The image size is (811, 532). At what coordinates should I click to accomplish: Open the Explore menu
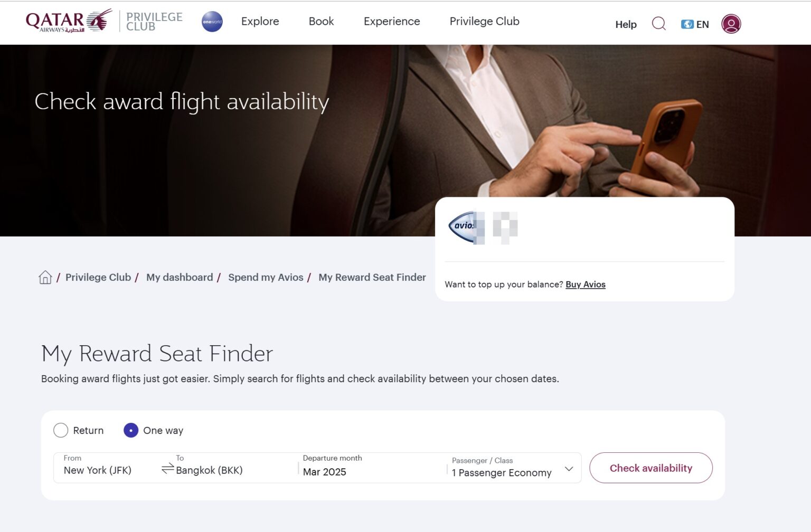[260, 21]
